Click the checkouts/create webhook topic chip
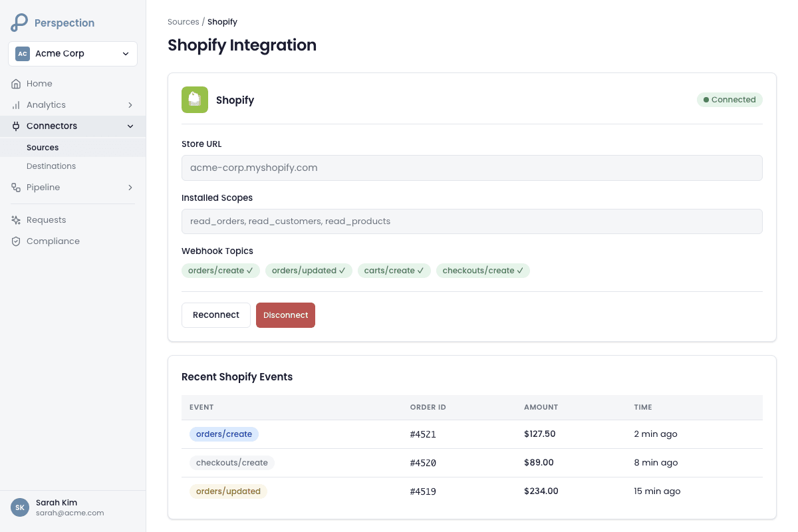Viewport: 798px width, 532px height. (x=483, y=271)
